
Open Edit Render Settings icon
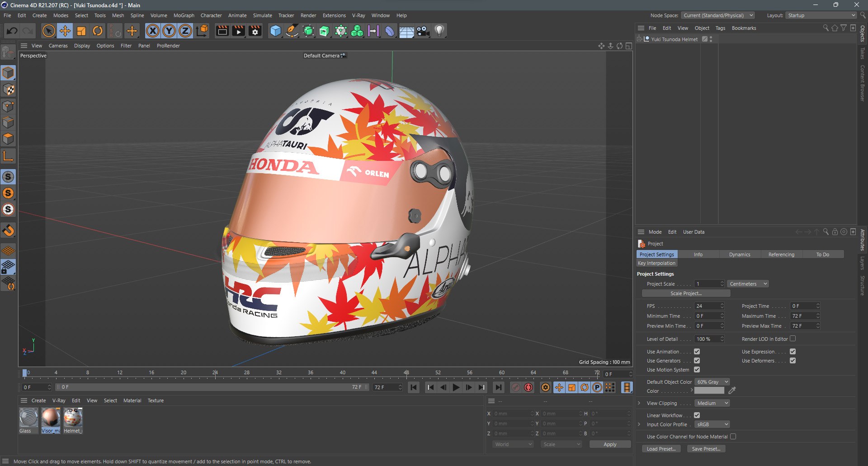pyautogui.click(x=255, y=31)
